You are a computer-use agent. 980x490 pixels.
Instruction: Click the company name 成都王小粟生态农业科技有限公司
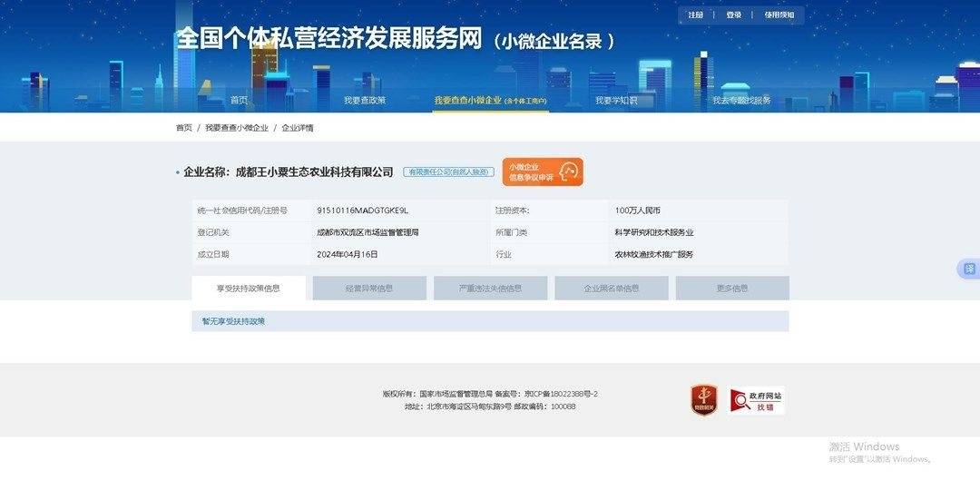coord(314,171)
